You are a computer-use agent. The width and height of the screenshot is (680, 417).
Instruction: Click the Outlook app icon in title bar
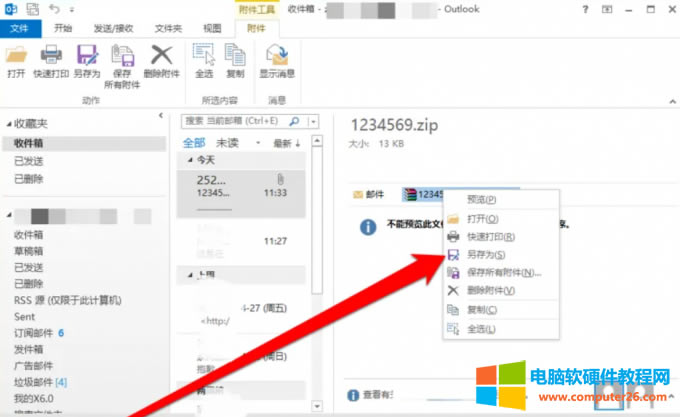[x=10, y=9]
